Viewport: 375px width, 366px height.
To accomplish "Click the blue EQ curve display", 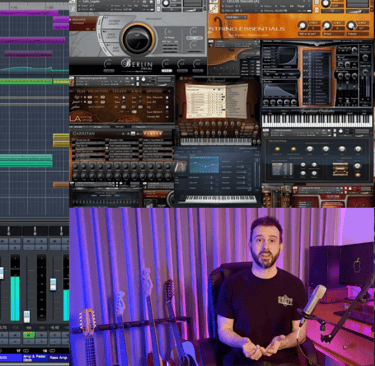I will coord(204,164).
